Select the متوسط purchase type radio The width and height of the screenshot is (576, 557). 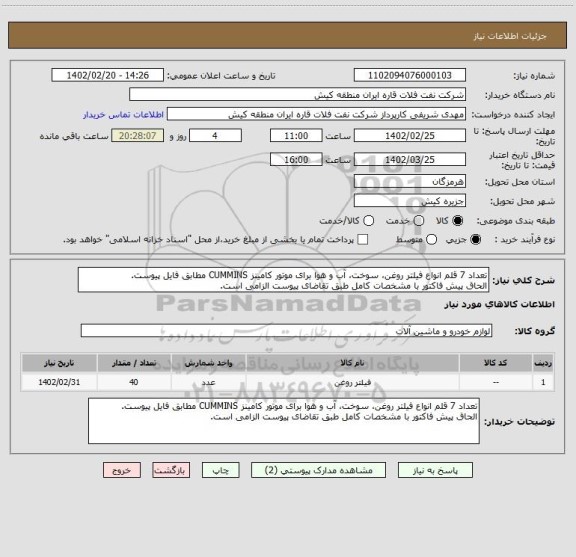(431, 240)
